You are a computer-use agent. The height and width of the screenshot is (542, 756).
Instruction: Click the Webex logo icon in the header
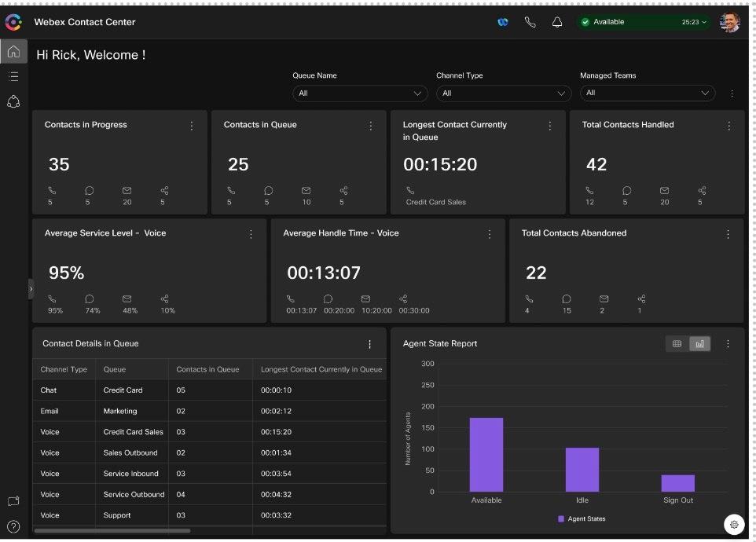503,22
